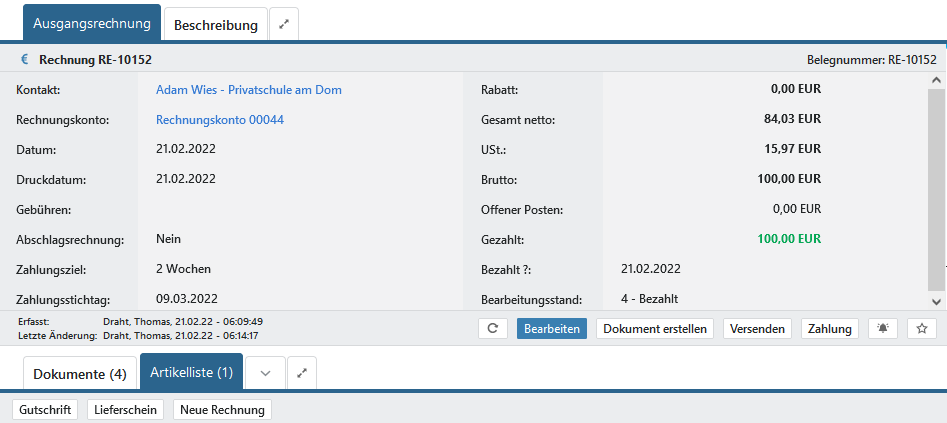This screenshot has height=423, width=947.
Task: Open the Dokumente (4) tab
Action: coord(80,374)
